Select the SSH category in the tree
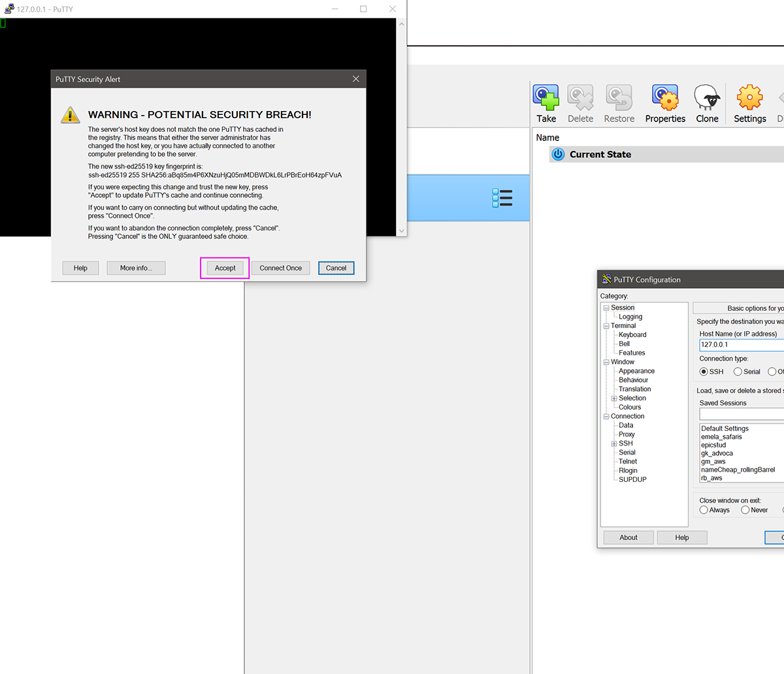Screen dimensions: 784x674 626,443
